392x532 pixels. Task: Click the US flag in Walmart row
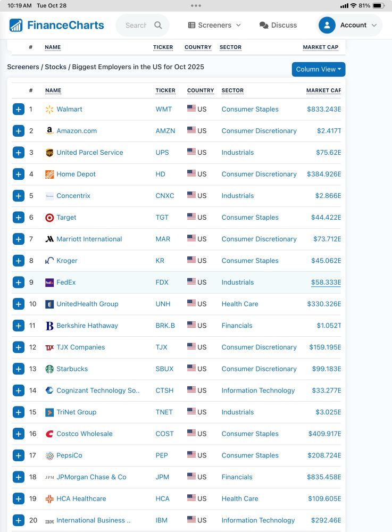tap(191, 108)
